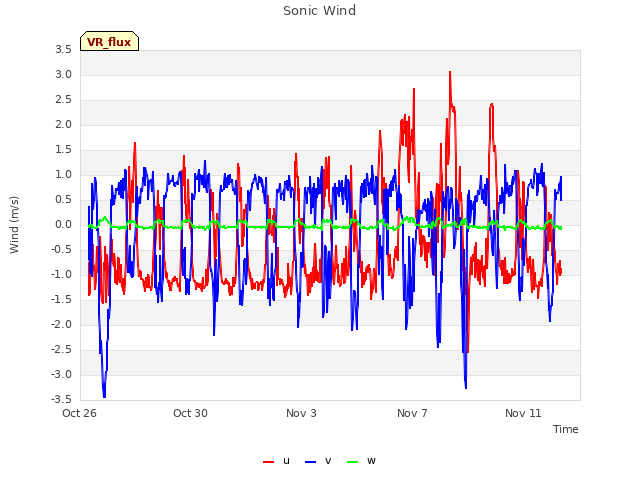640x480 pixels.
Task: Click the -0.5 y-axis tick label
Action: click(x=62, y=249)
